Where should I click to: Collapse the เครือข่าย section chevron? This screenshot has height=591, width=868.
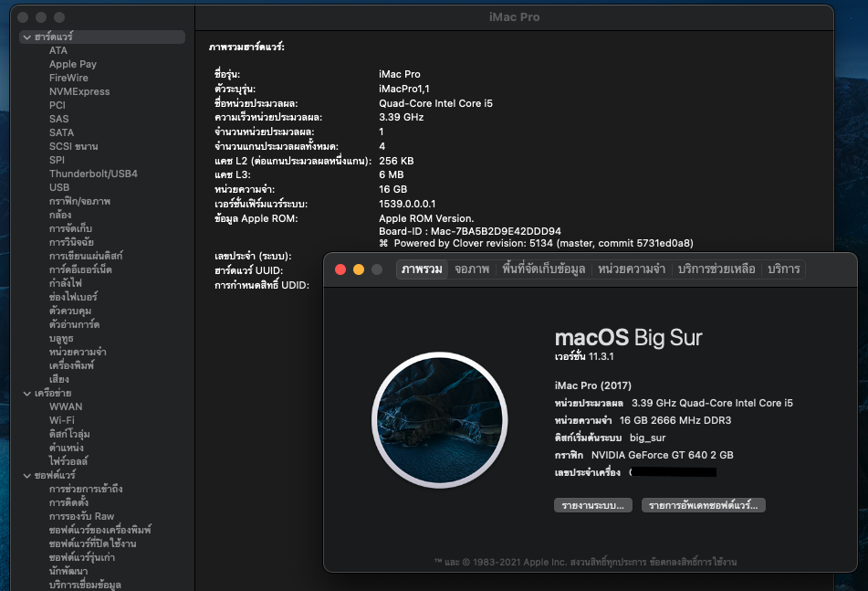pos(26,394)
